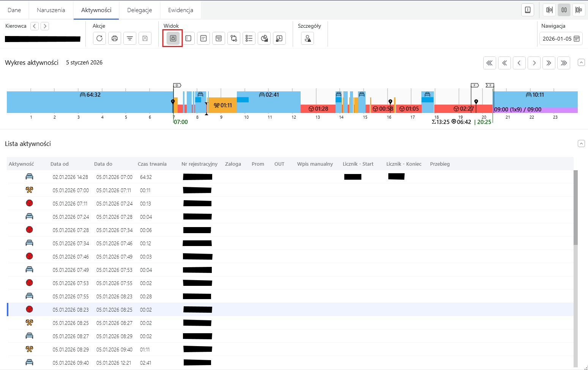Open the pie chart statistics view
This screenshot has height=370, width=588.
coord(264,38)
